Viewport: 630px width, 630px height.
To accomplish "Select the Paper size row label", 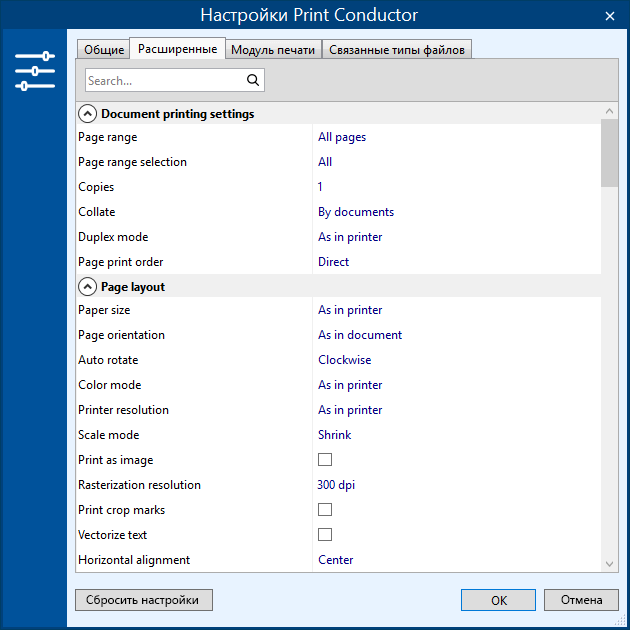I will (x=104, y=310).
